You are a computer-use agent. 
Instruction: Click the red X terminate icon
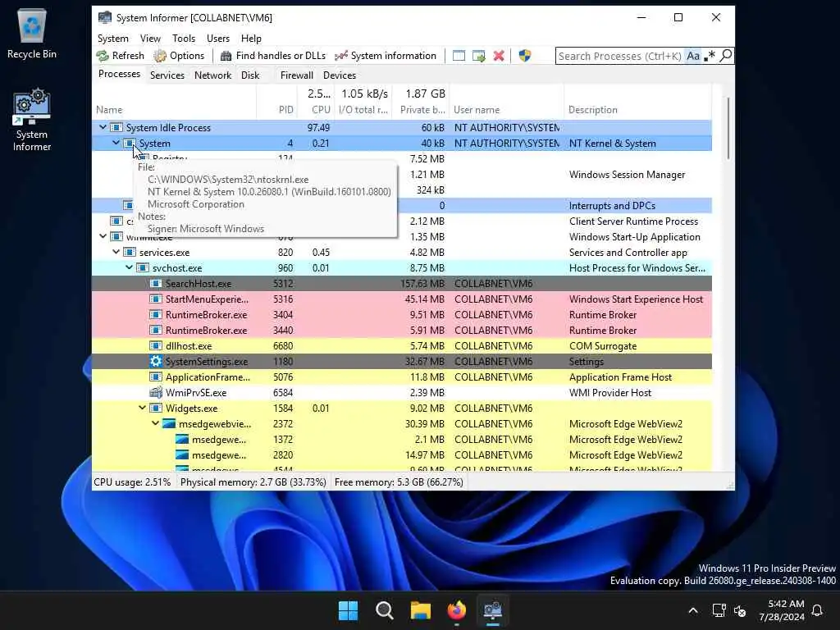[x=499, y=56]
